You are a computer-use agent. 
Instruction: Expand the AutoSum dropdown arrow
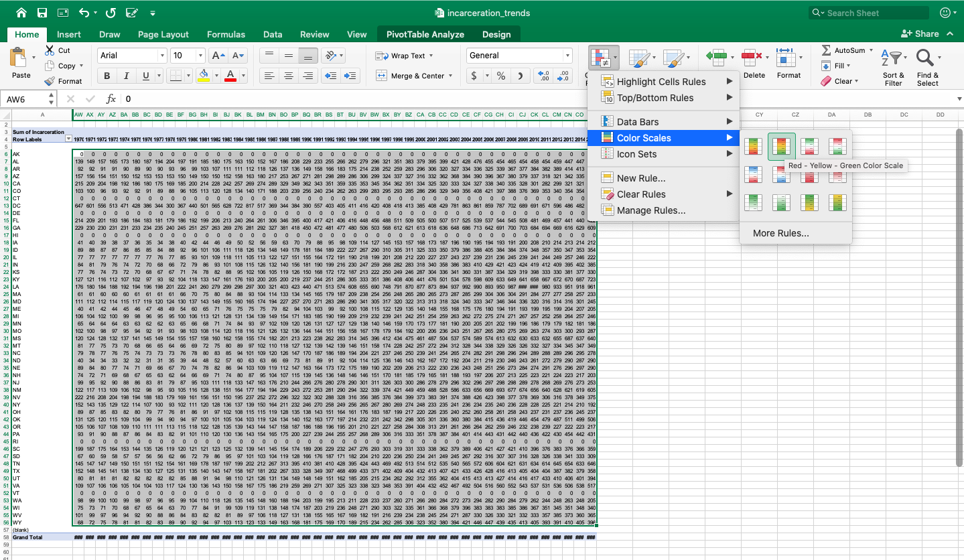[x=871, y=50]
